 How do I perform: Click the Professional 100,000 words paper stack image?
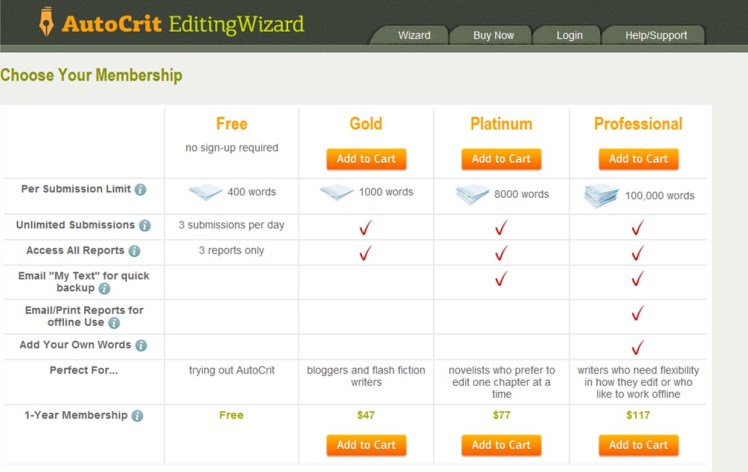(602, 196)
